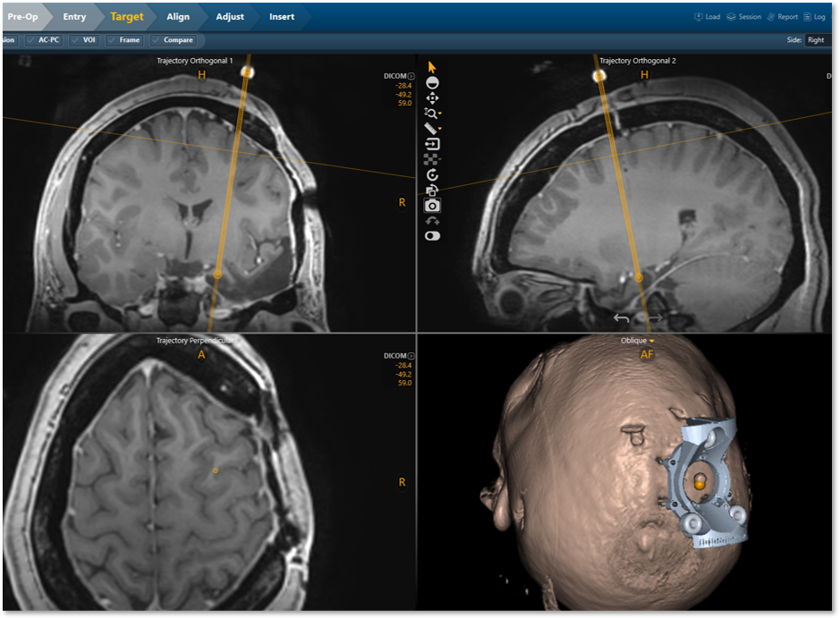This screenshot has width=840, height=618.
Task: Toggle the AC-PC checkbox
Action: [x=44, y=40]
